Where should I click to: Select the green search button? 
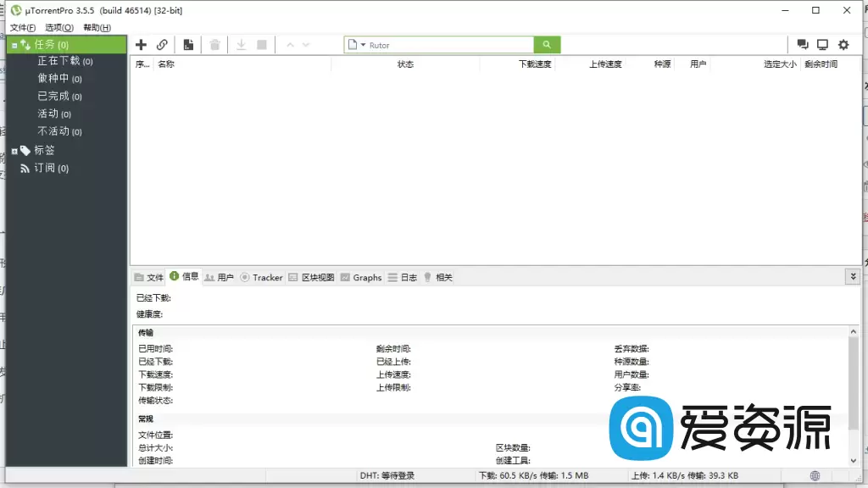546,44
